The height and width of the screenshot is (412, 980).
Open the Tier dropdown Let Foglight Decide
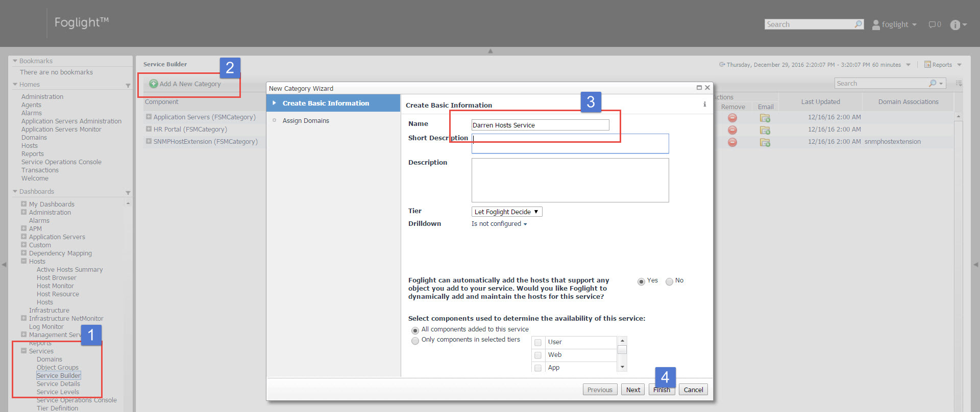506,212
